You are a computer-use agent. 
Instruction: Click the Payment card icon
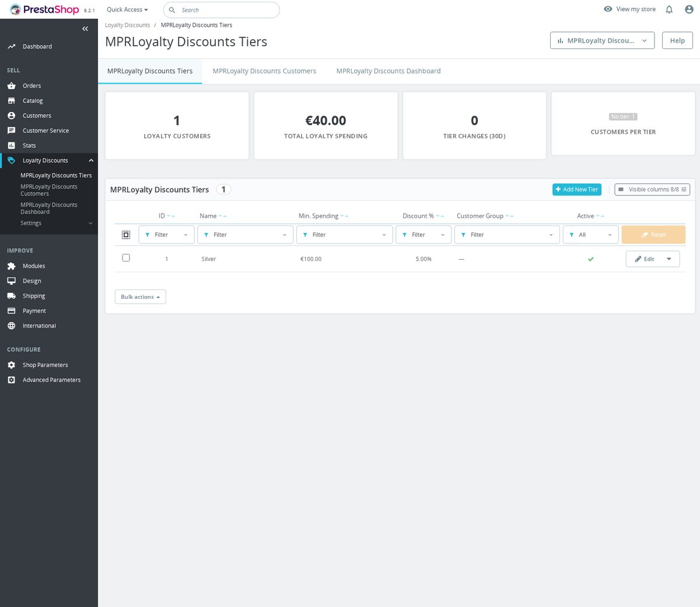11,311
